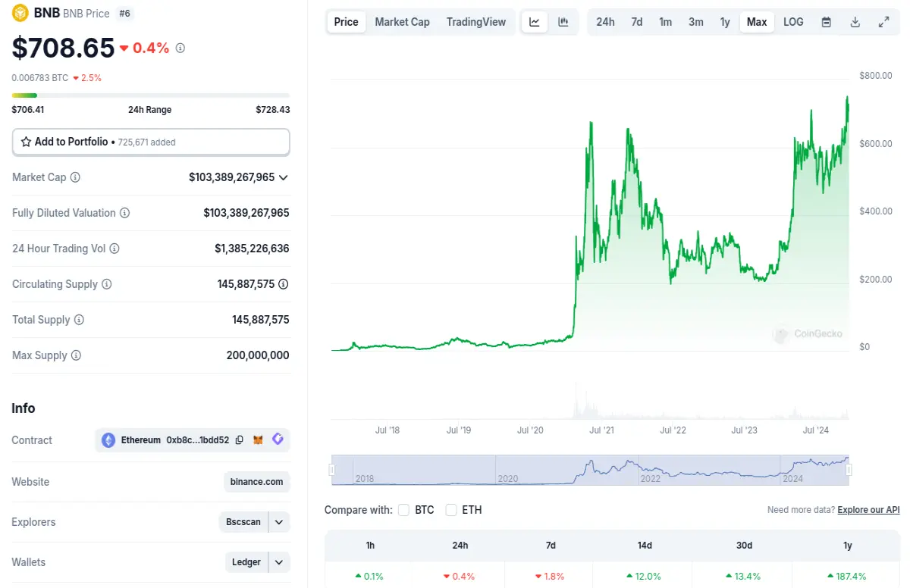Click the $706.41 range low value
The height and width of the screenshot is (588, 910).
click(x=28, y=110)
